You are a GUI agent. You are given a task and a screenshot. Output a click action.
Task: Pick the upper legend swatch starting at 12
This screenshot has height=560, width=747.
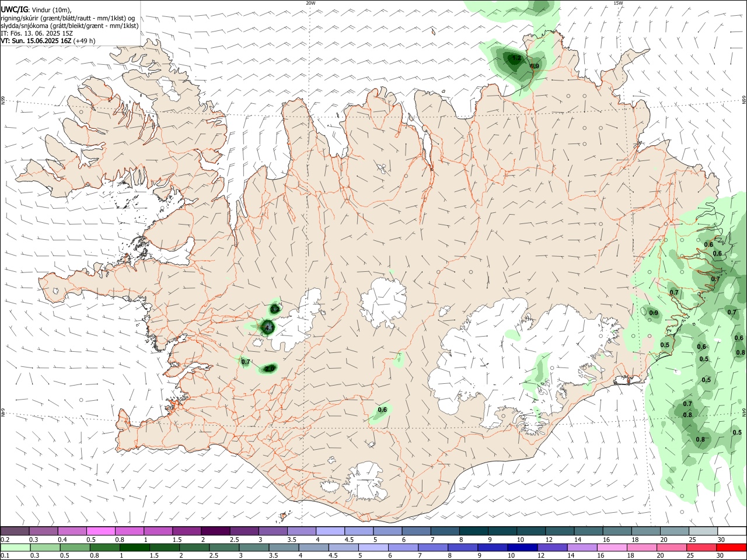click(558, 531)
